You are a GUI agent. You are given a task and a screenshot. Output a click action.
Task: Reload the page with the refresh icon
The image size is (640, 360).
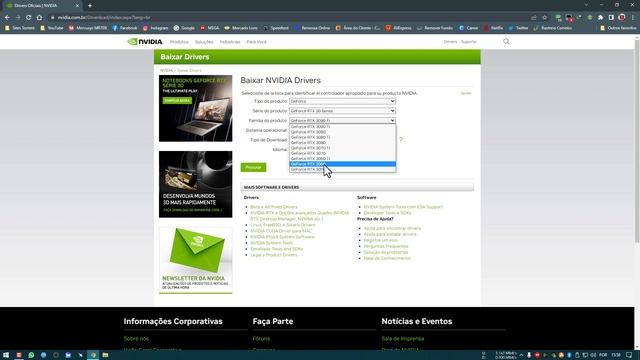(x=29, y=18)
